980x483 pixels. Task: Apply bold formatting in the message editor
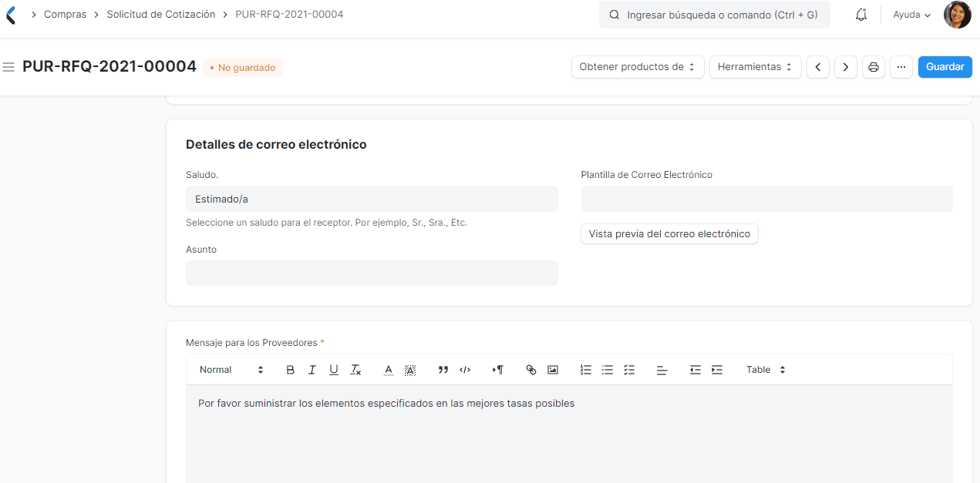click(290, 370)
